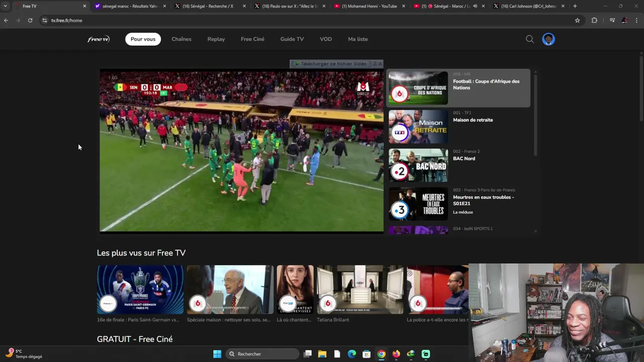The width and height of the screenshot is (644, 362).
Task: Open Microsoft Edge from the taskbar
Action: tap(352, 354)
